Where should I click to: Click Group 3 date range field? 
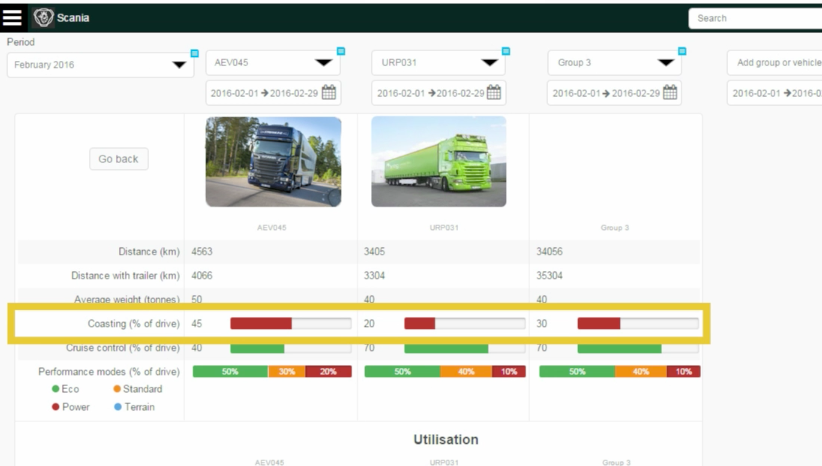coord(614,93)
